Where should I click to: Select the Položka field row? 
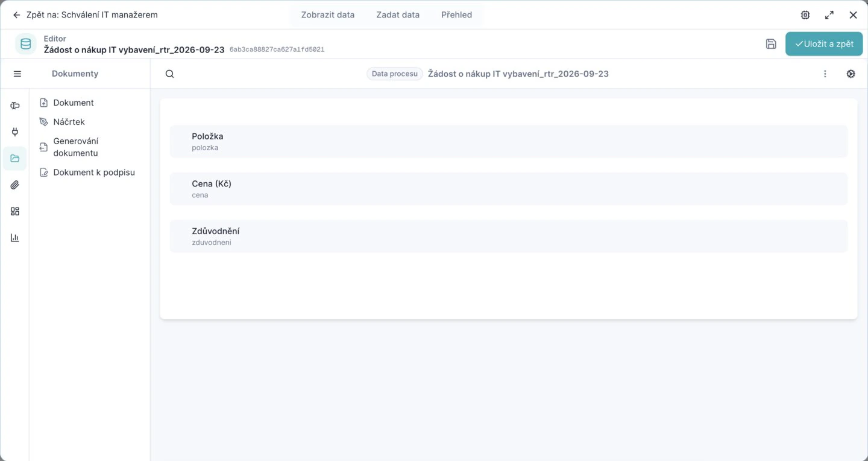(x=509, y=141)
